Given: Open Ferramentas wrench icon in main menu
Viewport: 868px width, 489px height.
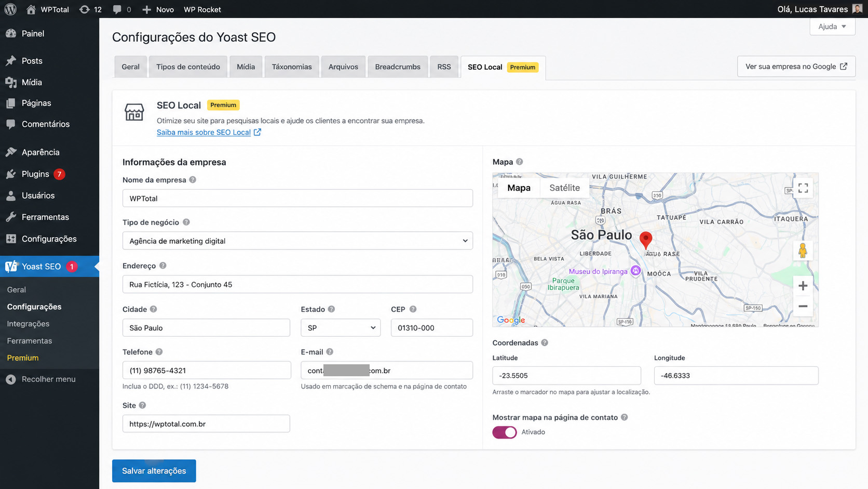Looking at the screenshot, I should pos(11,217).
